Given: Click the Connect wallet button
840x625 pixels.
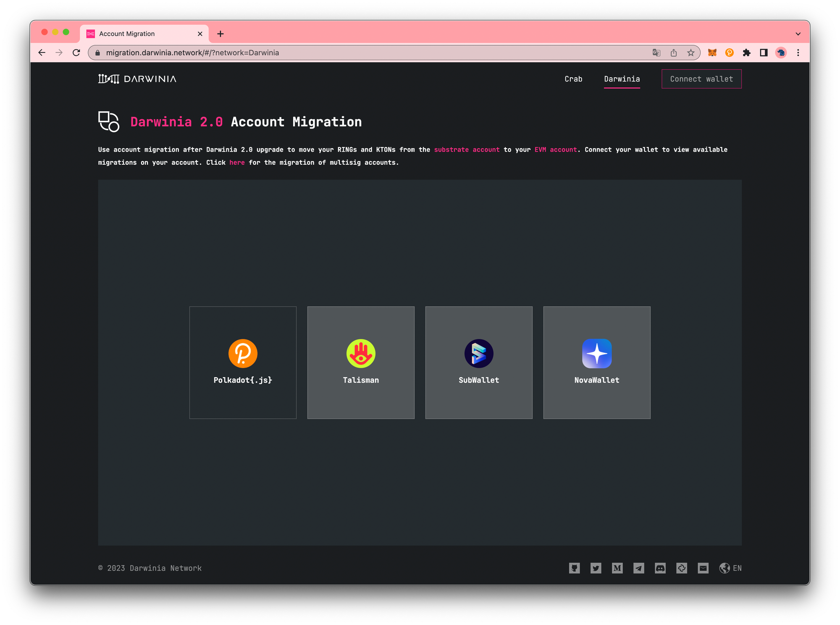Looking at the screenshot, I should tap(701, 79).
